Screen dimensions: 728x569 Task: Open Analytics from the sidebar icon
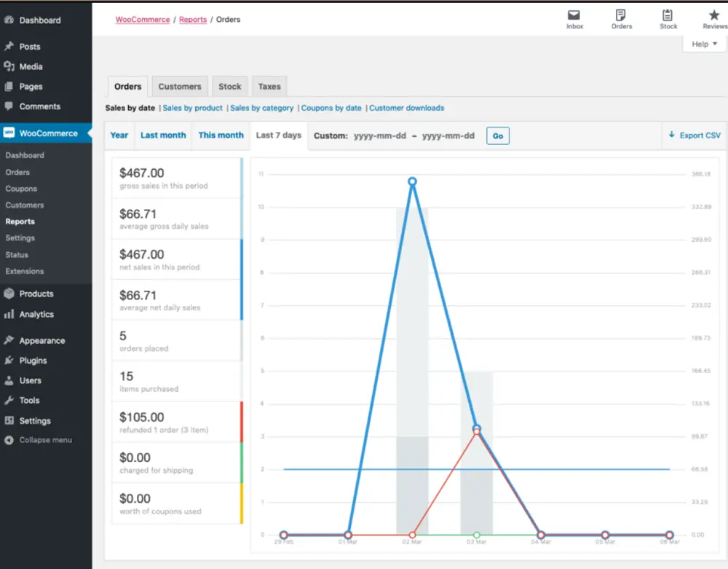pos(10,314)
